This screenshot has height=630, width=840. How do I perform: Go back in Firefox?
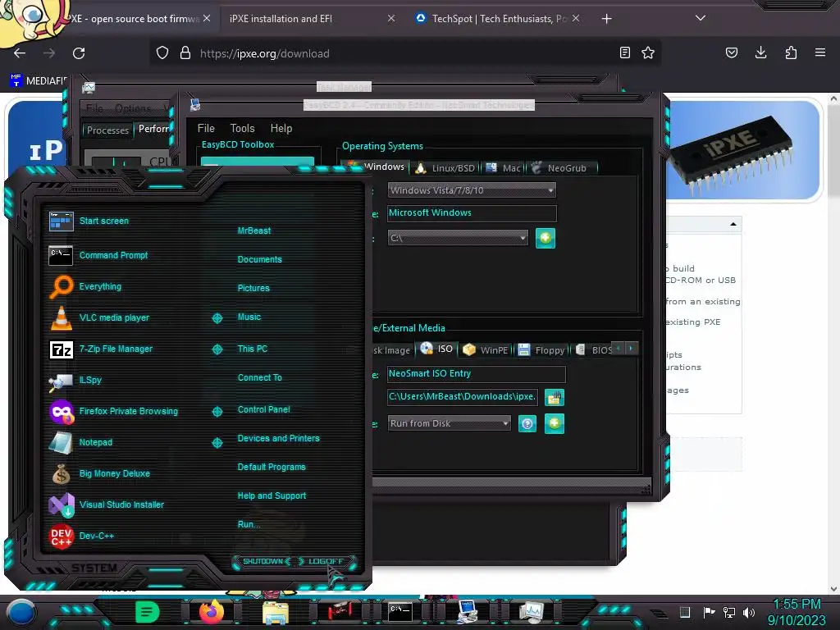pyautogui.click(x=20, y=53)
